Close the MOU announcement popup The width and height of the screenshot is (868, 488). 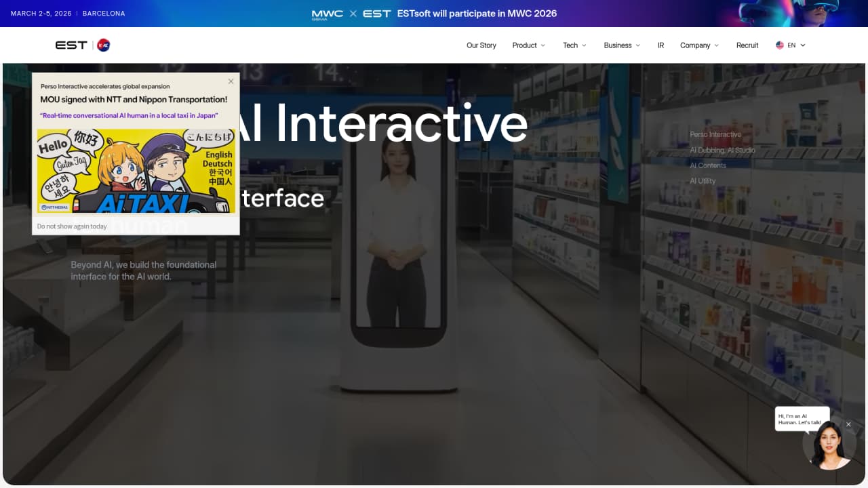231,81
